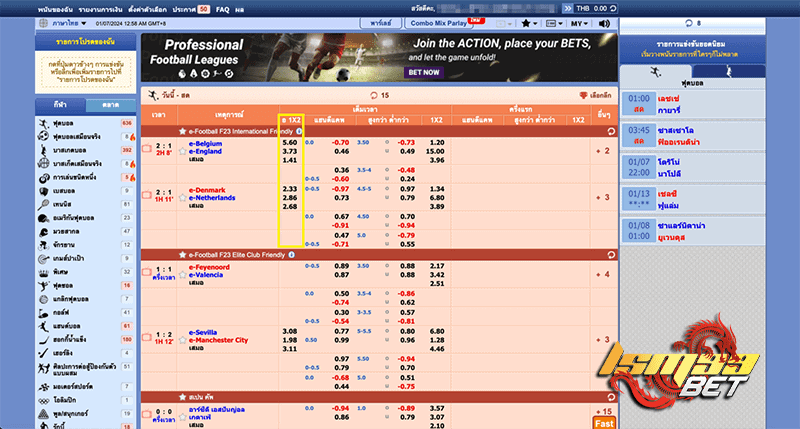Image resolution: width=800 pixels, height=429 pixels.
Task: Open the ice hockey stick icon
Action: pyautogui.click(x=43, y=340)
